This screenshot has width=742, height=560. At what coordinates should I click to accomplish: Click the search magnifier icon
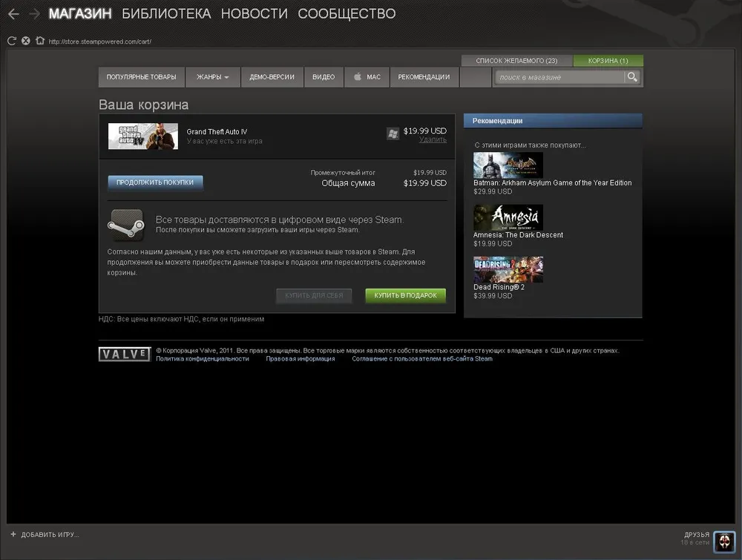click(632, 77)
